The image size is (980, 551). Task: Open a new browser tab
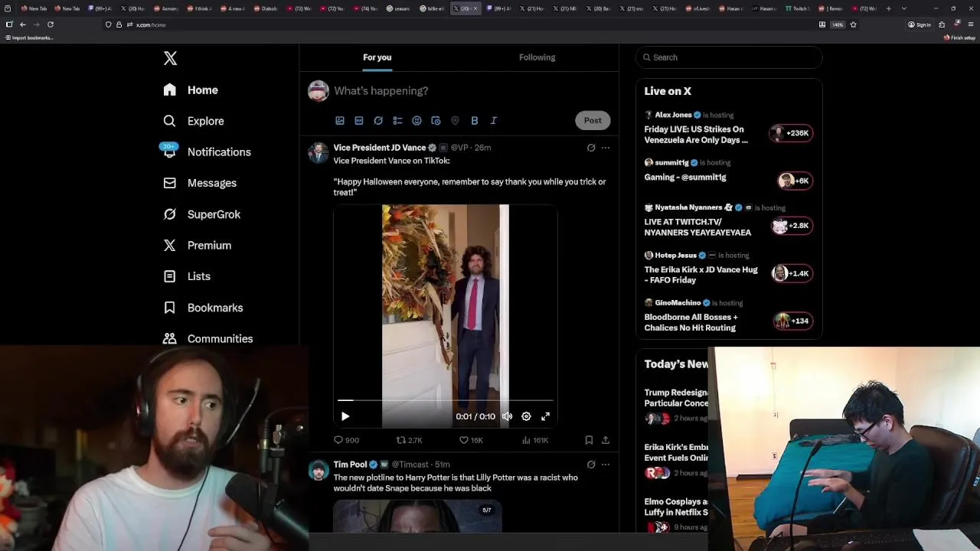888,8
